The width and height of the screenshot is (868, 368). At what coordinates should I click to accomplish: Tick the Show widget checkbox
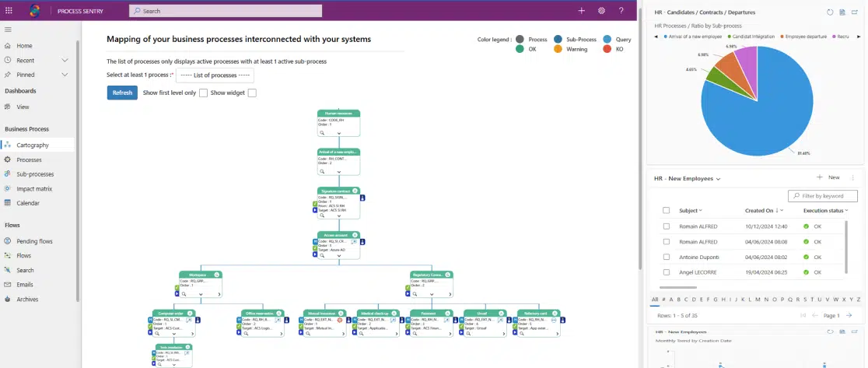251,93
